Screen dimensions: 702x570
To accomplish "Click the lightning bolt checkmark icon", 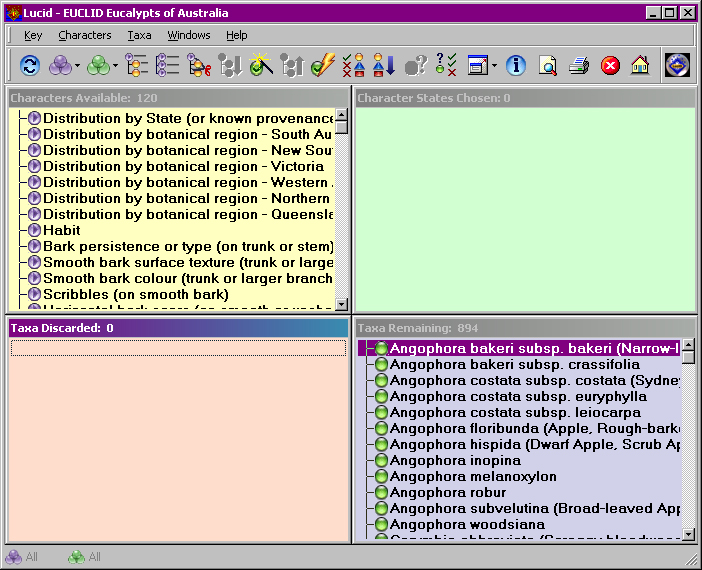I will pyautogui.click(x=323, y=65).
